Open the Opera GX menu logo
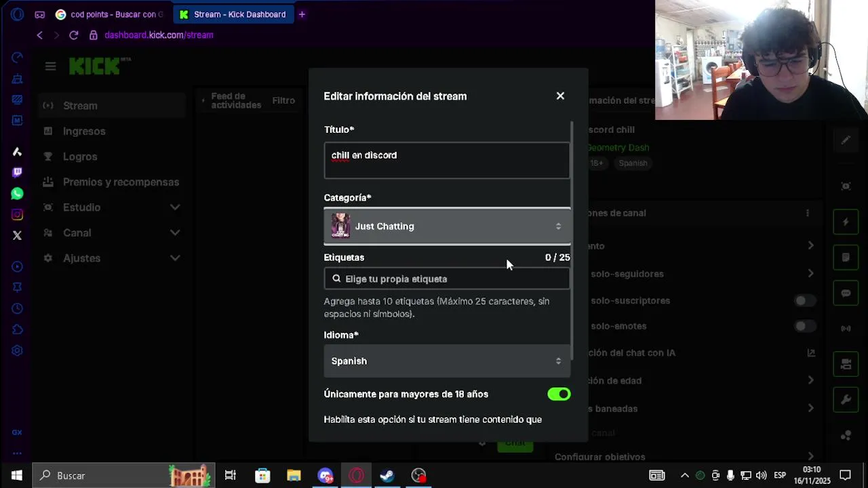 [17, 14]
